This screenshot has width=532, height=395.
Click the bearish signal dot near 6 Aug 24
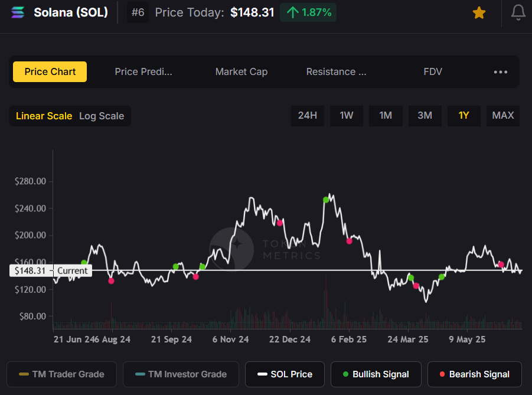click(x=111, y=280)
